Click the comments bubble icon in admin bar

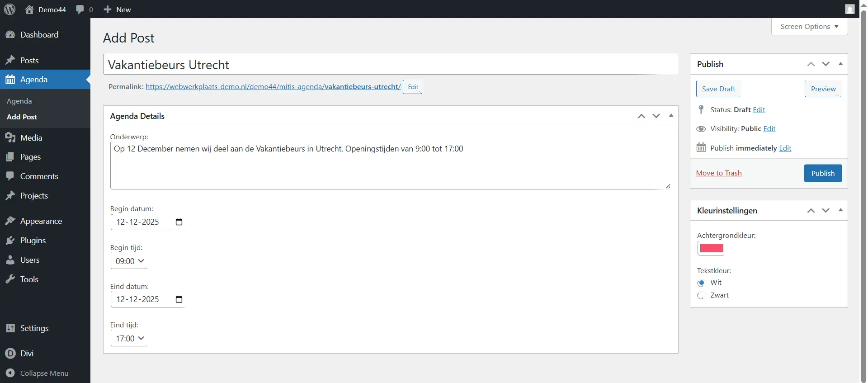(x=80, y=9)
